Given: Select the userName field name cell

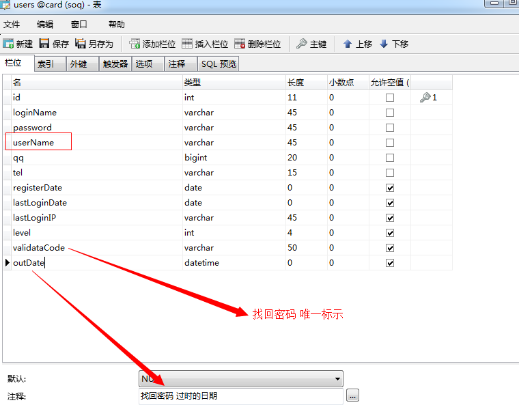Looking at the screenshot, I should click(x=97, y=143).
